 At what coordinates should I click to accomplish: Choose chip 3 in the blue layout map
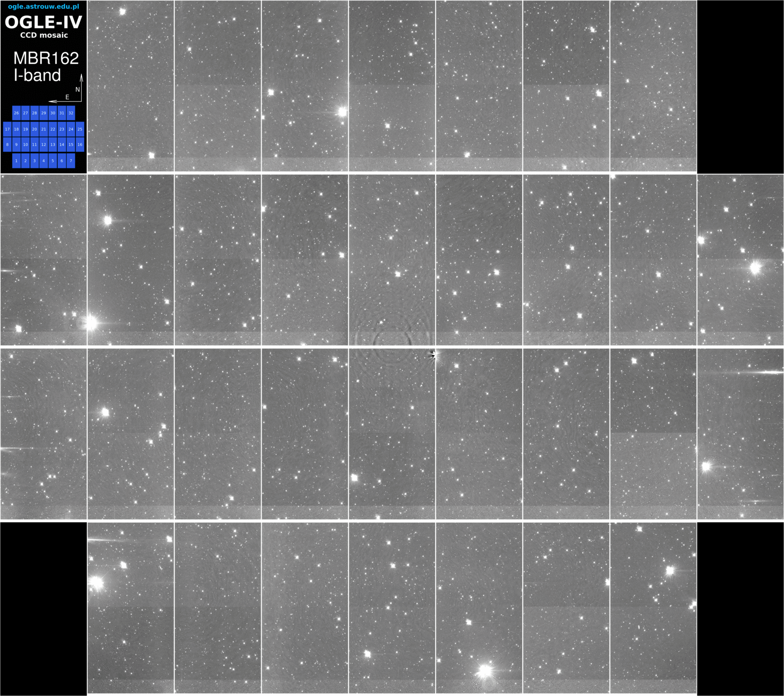(x=34, y=161)
